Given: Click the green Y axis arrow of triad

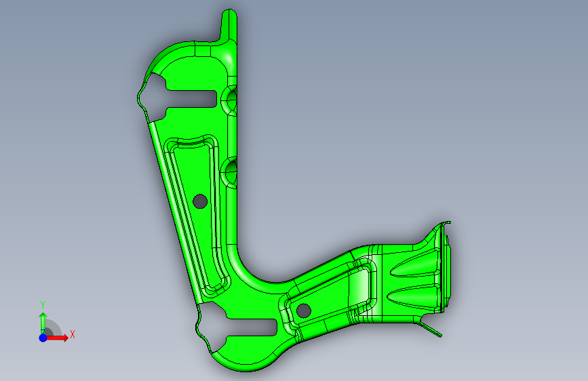Looking at the screenshot, I should coord(43,323).
